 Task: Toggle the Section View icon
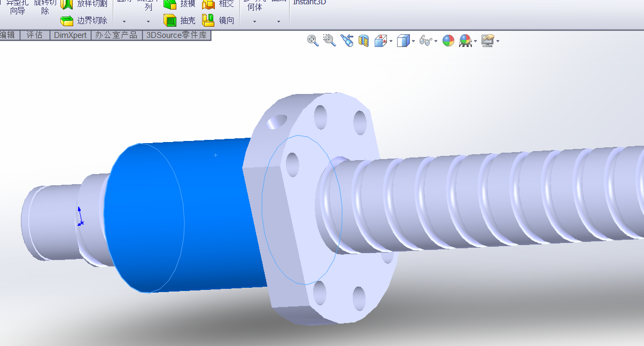364,41
